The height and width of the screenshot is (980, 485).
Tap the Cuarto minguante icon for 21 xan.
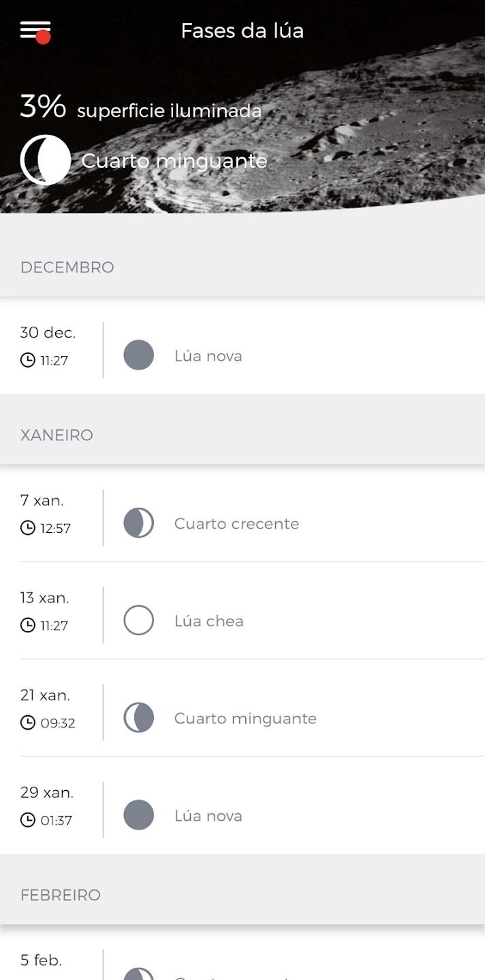pos(138,717)
